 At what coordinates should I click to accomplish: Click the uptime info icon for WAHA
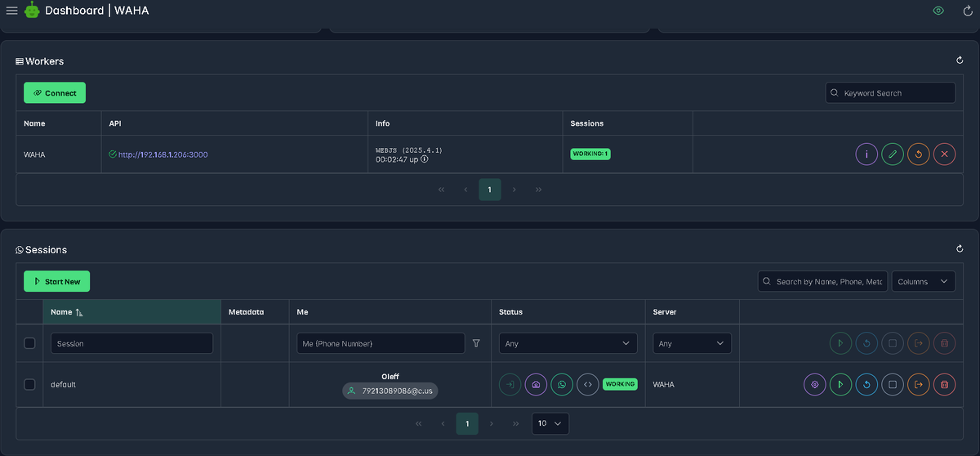(425, 159)
